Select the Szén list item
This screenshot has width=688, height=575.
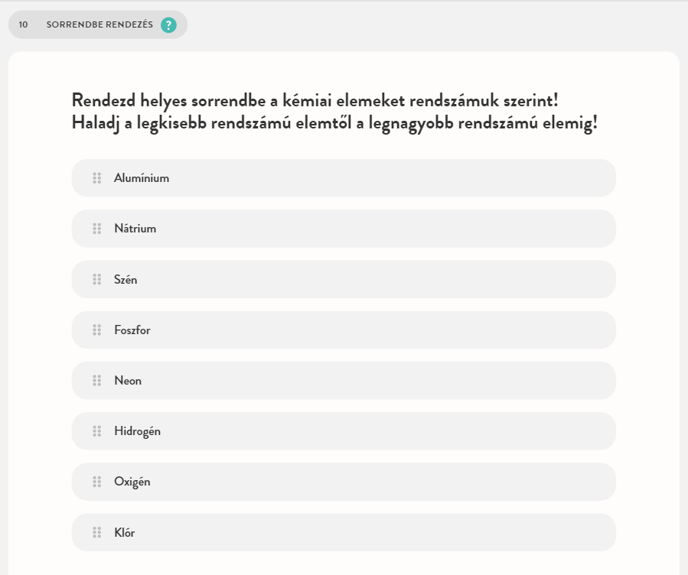[343, 280]
